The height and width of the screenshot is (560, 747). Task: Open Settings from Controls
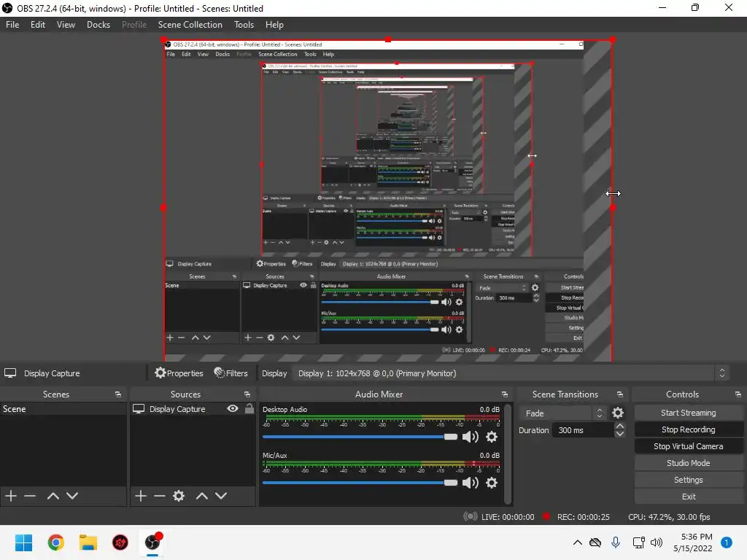(x=689, y=480)
